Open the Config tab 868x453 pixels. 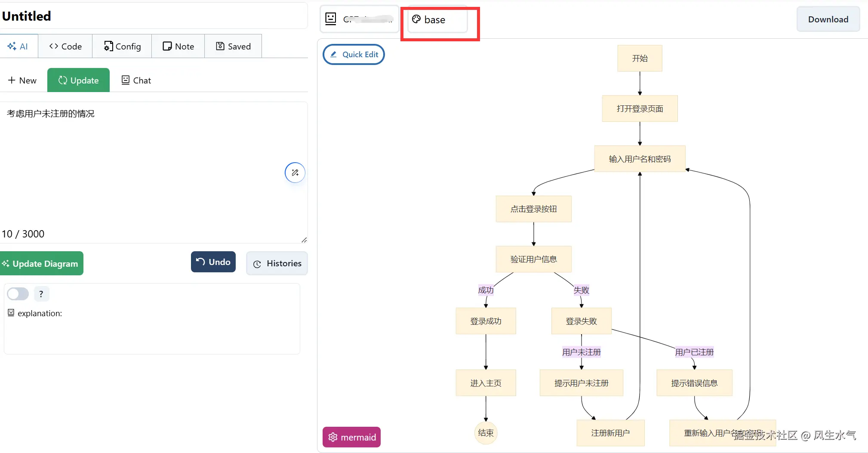[x=122, y=46]
